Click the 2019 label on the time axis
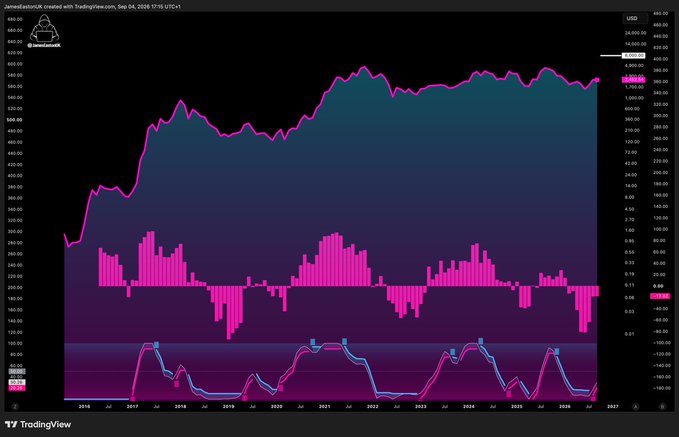 tap(228, 407)
